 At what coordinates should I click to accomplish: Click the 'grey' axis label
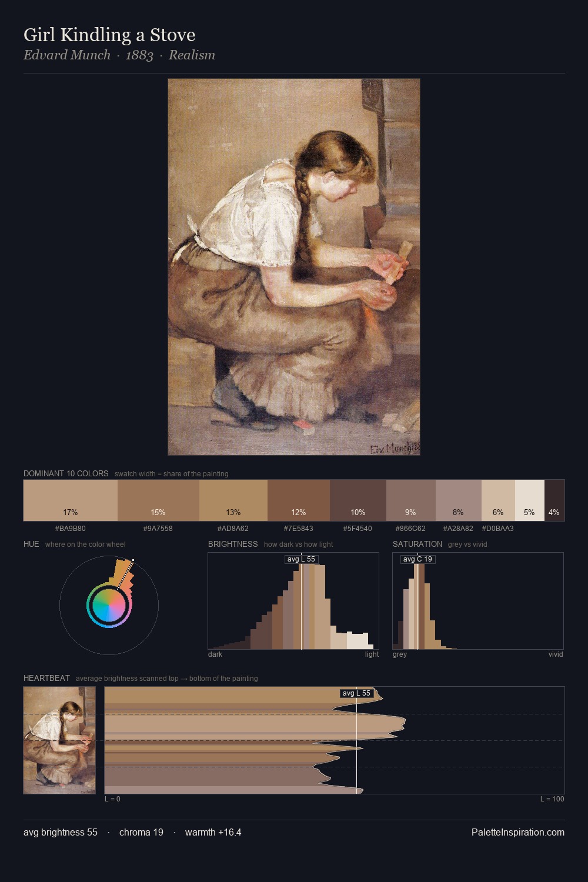400,654
